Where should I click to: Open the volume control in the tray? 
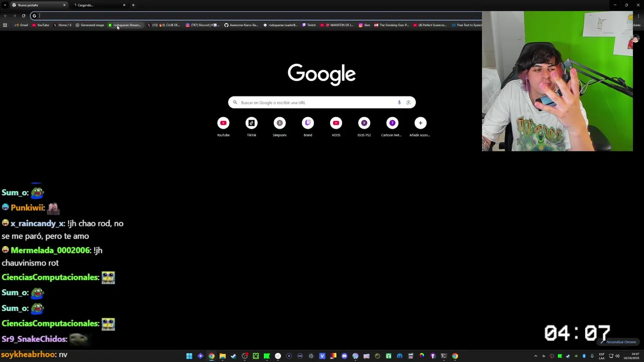[617, 356]
